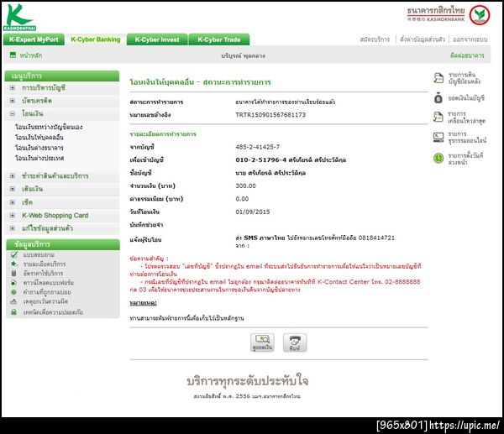504x434 pixels.
Task: Switch to the K-Cyber Trade tab
Action: tap(219, 39)
